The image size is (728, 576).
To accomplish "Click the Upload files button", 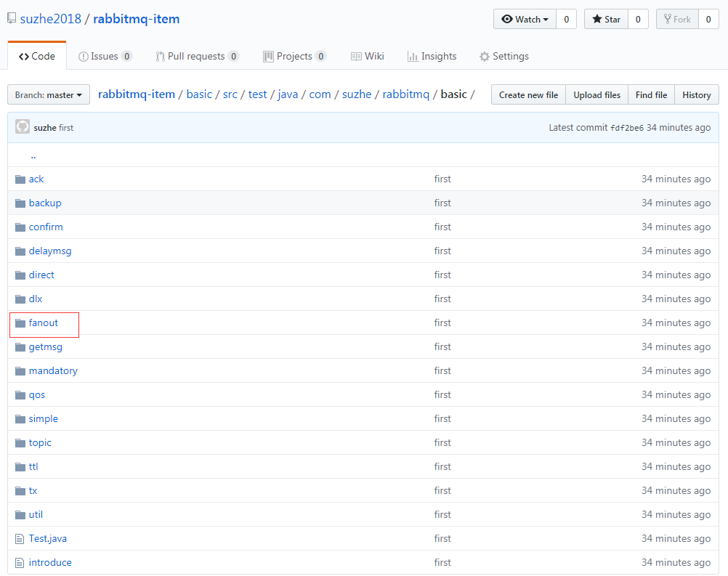I will 596,94.
